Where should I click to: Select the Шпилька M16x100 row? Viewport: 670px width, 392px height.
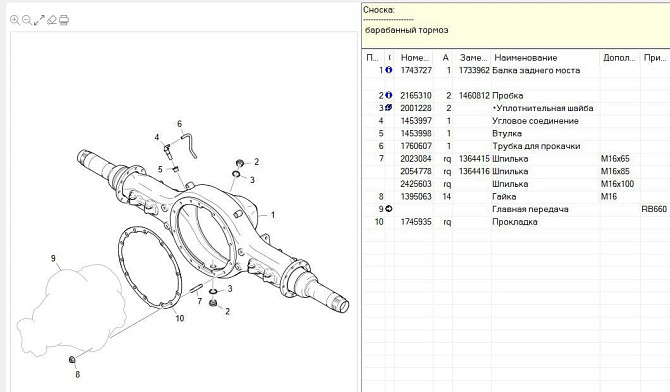click(516, 184)
